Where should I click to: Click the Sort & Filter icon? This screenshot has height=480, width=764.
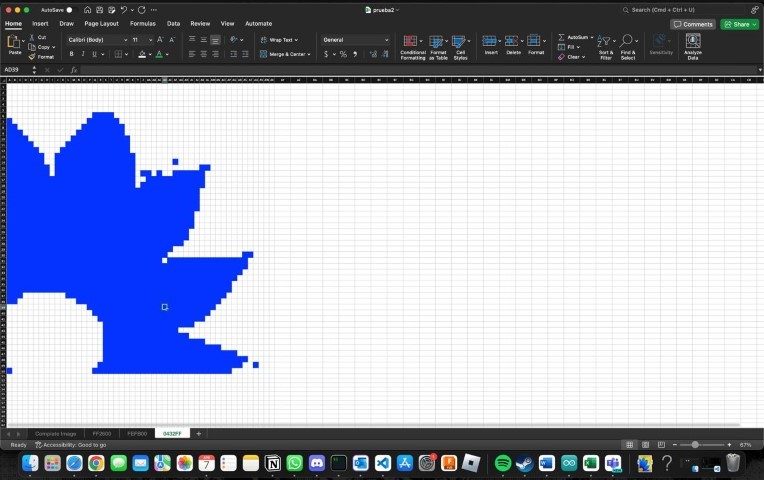click(604, 41)
